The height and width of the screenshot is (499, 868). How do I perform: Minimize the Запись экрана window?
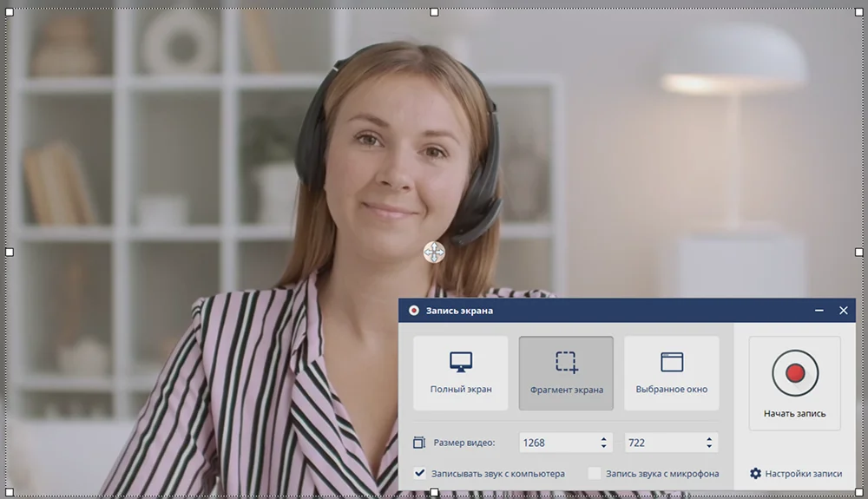point(819,311)
